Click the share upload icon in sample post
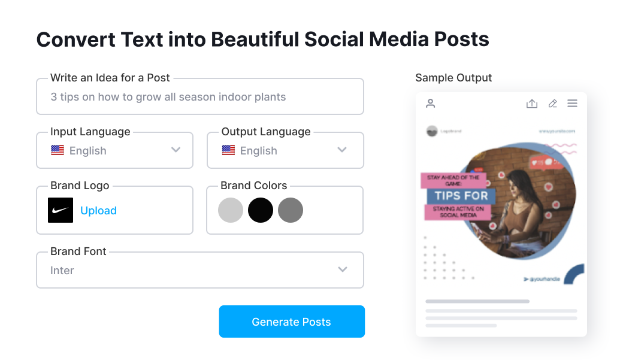Viewport: 623px width, 364px height. [531, 104]
